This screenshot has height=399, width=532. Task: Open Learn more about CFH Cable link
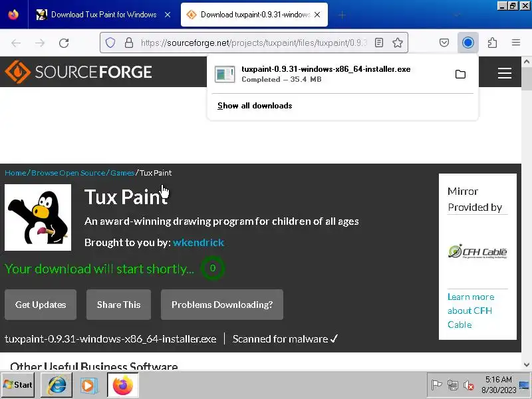point(471,311)
